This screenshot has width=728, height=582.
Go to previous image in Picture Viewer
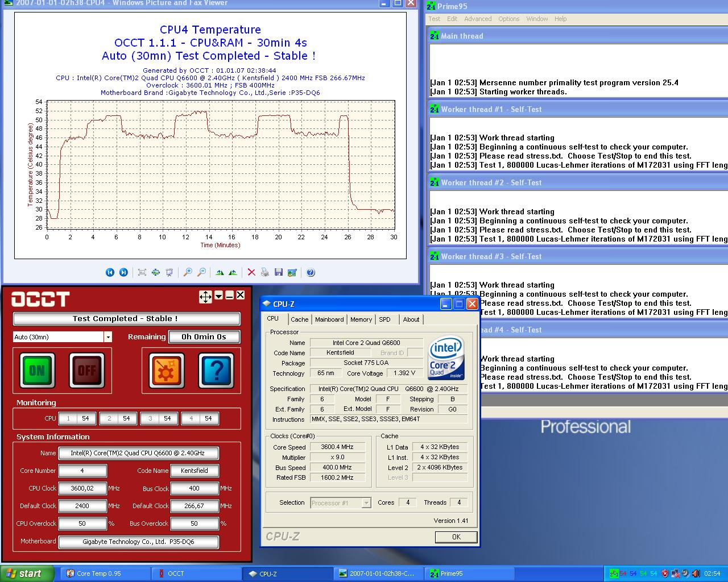click(x=110, y=273)
